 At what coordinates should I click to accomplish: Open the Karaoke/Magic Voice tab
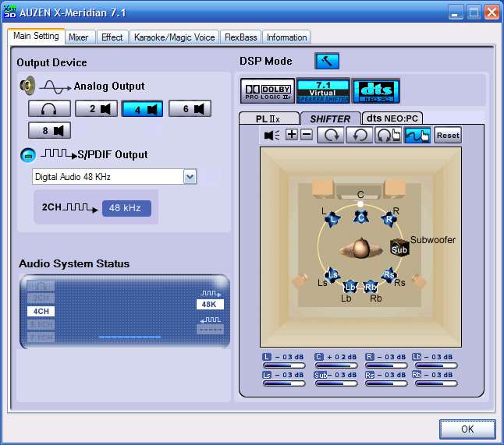click(x=174, y=37)
